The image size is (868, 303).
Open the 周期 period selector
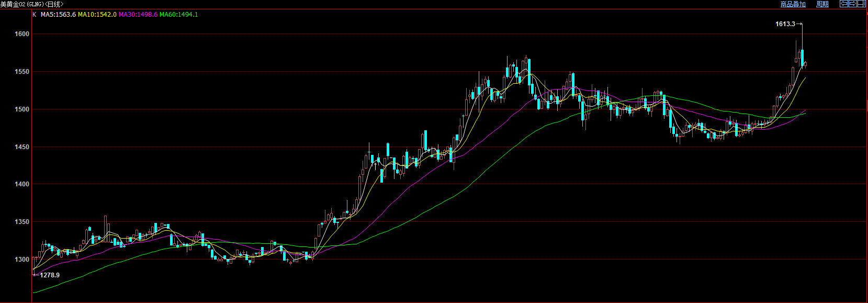tap(822, 4)
